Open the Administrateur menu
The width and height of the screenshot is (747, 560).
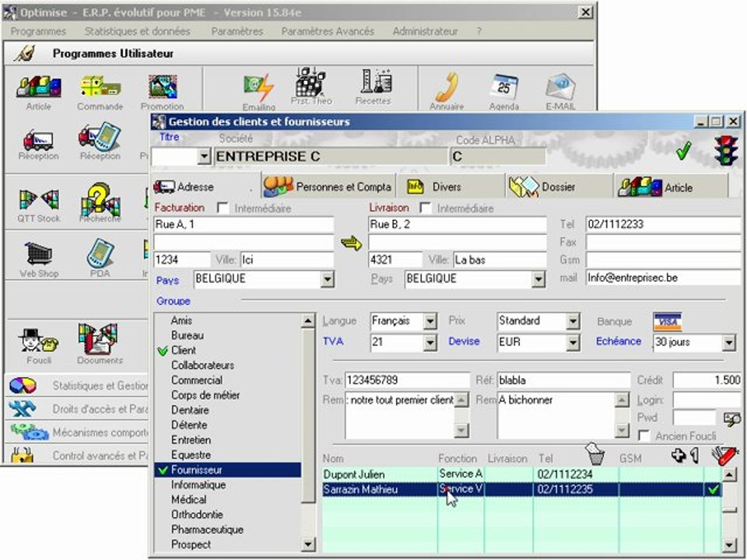[x=425, y=31]
